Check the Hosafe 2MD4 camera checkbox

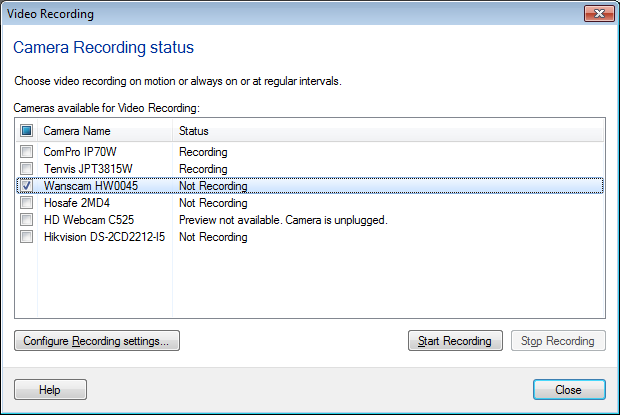coord(26,203)
